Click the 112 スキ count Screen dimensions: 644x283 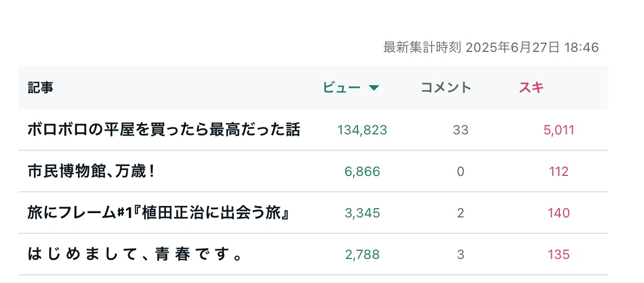point(558,172)
